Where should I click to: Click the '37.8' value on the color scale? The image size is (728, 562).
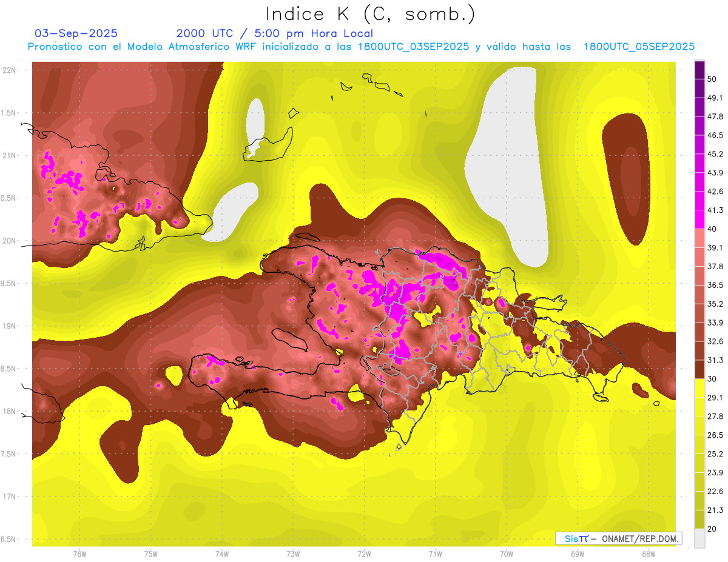click(x=715, y=267)
